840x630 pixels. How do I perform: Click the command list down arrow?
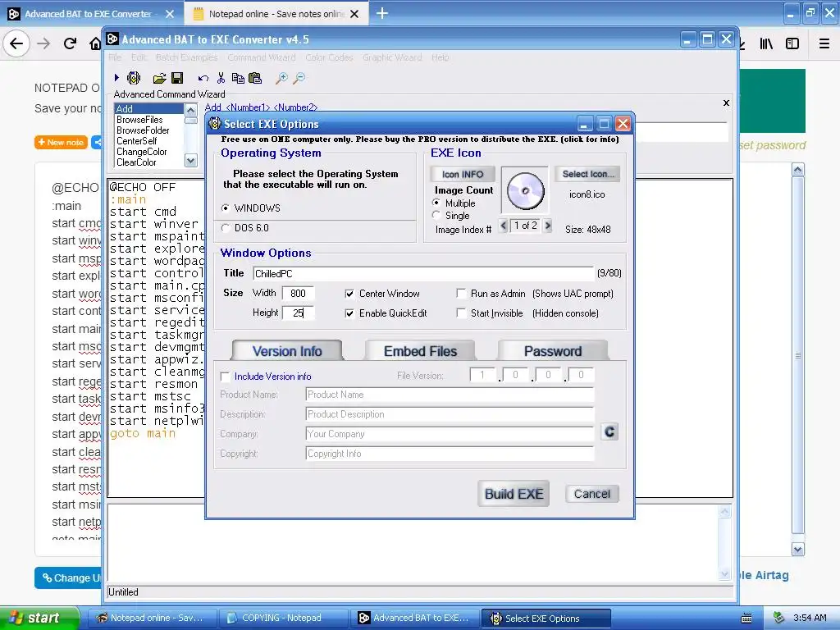click(190, 160)
